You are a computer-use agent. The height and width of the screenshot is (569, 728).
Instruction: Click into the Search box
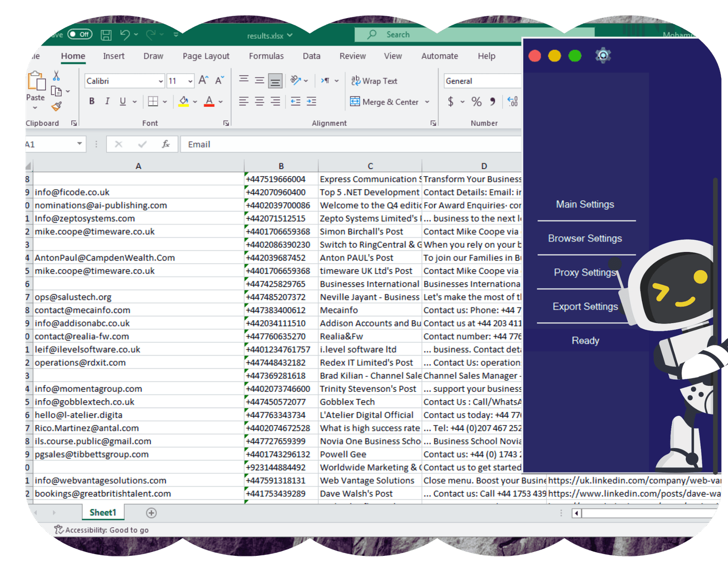(475, 34)
